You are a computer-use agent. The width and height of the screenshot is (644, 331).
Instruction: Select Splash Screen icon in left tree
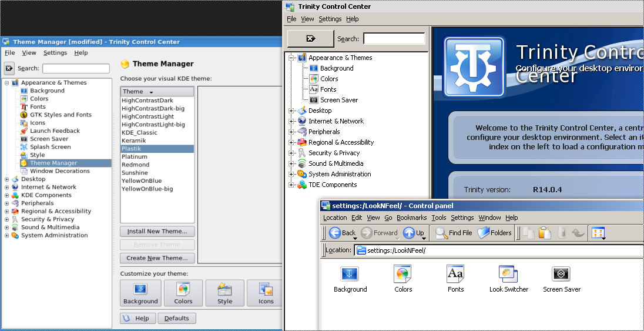24,147
